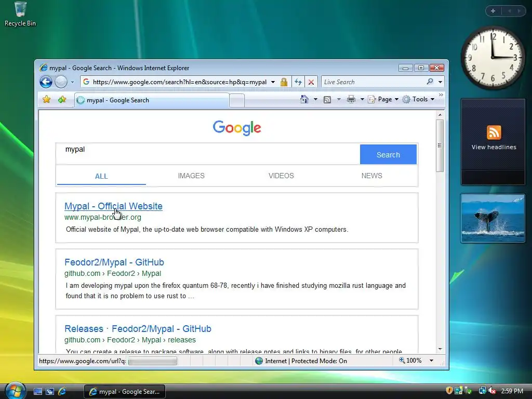
Task: Open the recent pages dropdown arrow
Action: coord(72,82)
